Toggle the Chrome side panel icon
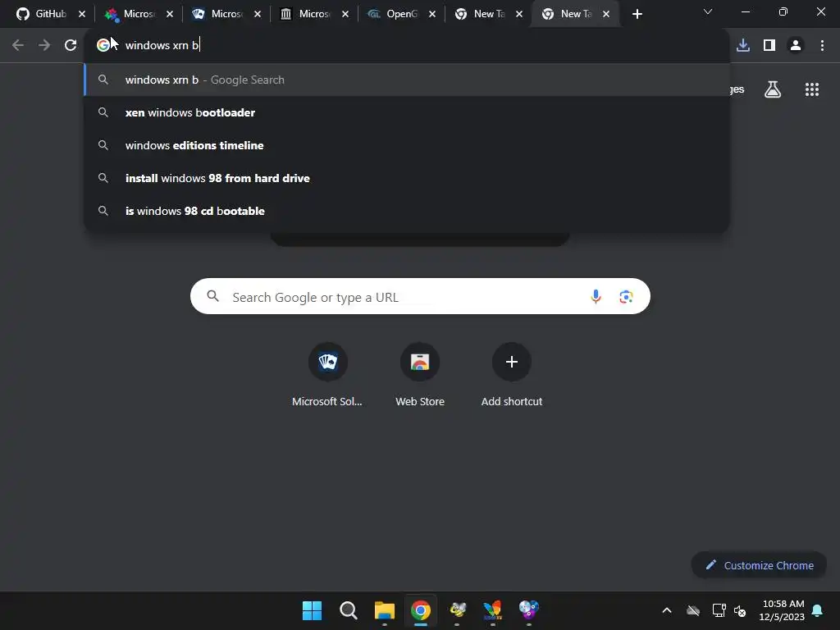Screen dimensions: 840x630 pyautogui.click(x=769, y=45)
